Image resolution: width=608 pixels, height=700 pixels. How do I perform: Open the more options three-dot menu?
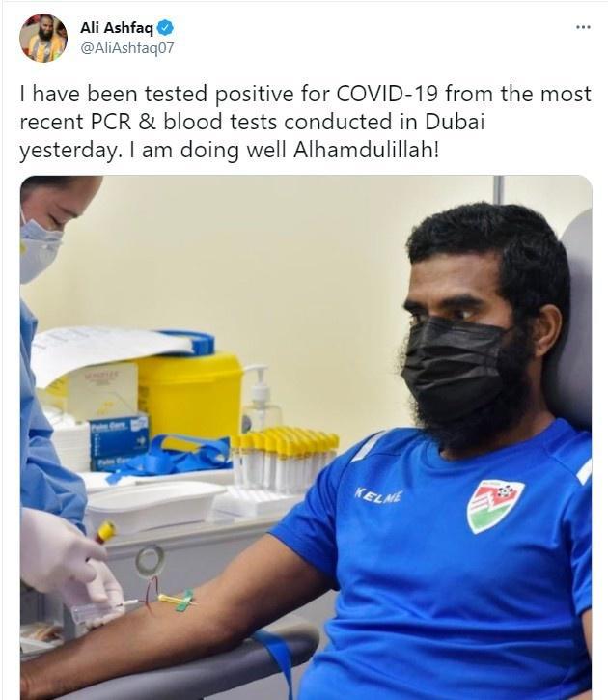click(x=583, y=27)
